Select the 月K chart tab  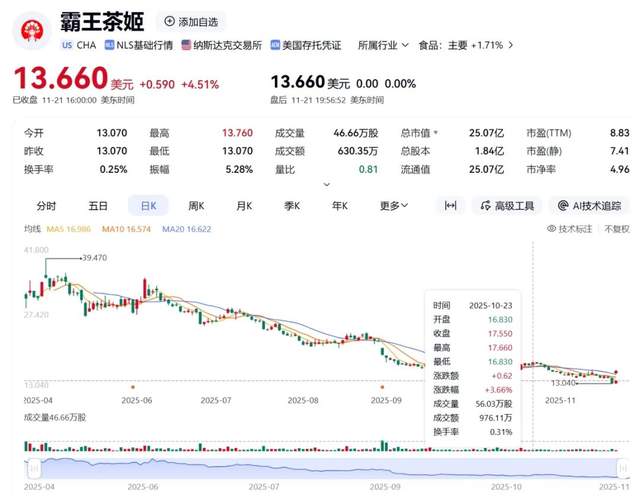coord(244,206)
